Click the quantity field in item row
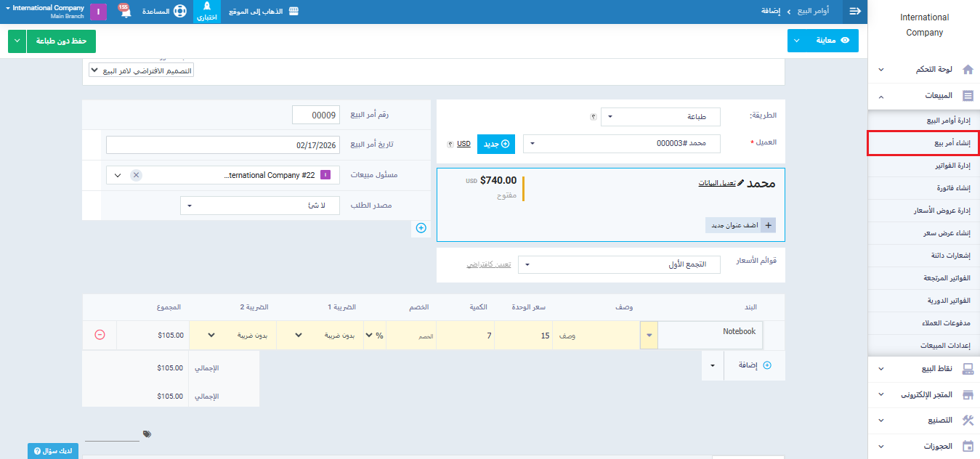The image size is (980, 459). tap(466, 336)
